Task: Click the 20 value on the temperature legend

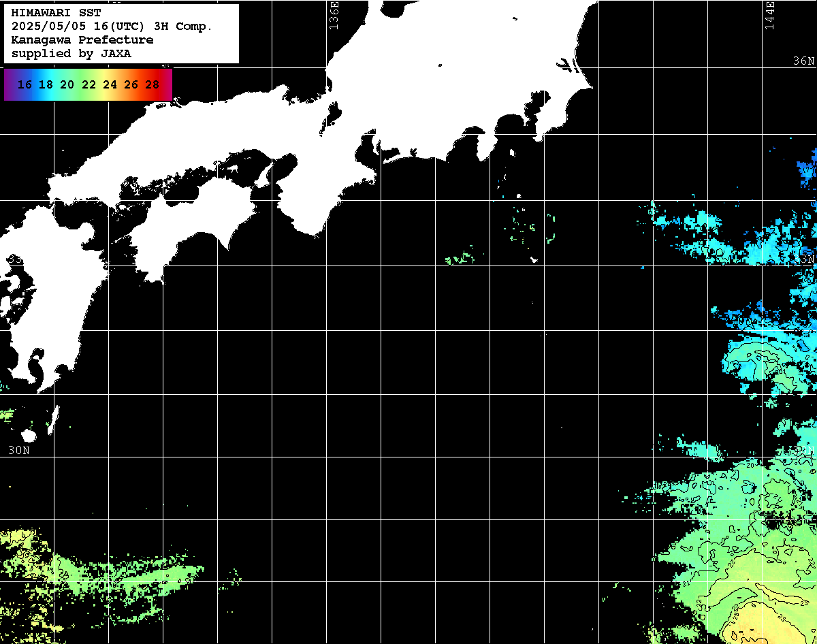Action: [x=67, y=84]
